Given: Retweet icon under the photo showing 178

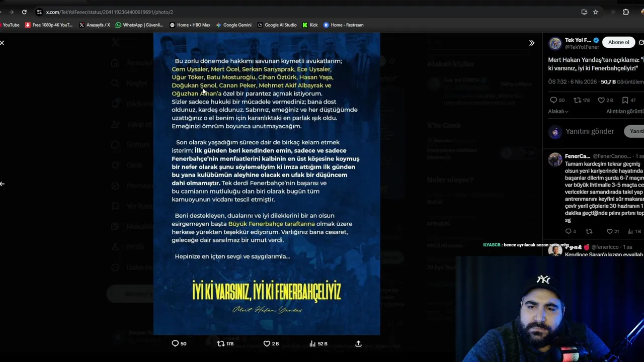Looking at the screenshot, I should 220,343.
